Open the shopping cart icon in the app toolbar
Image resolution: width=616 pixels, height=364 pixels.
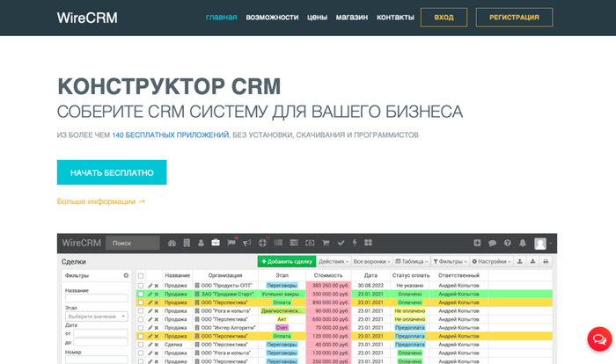pyautogui.click(x=326, y=243)
